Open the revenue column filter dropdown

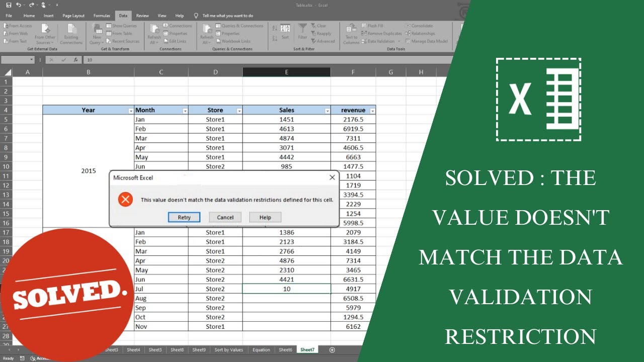(372, 111)
